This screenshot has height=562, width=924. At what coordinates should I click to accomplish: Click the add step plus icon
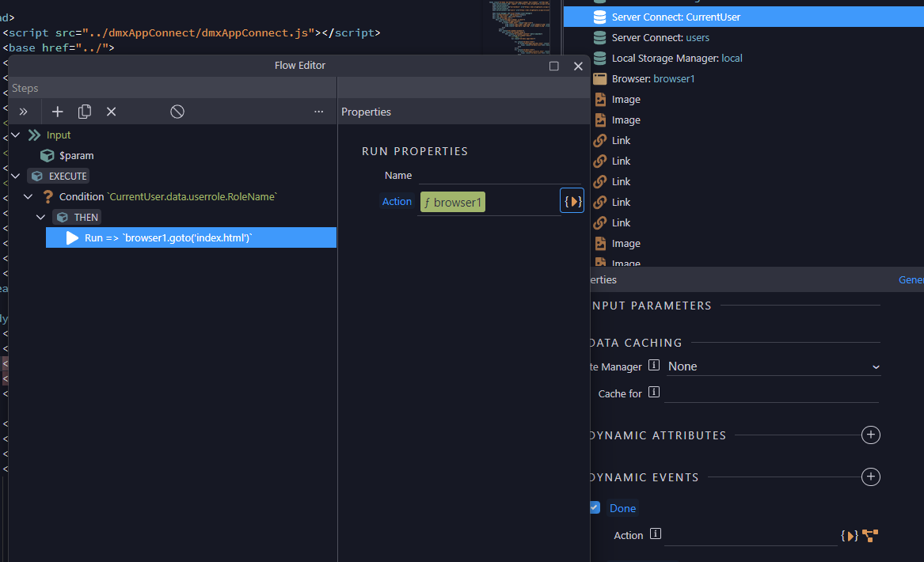(x=57, y=112)
